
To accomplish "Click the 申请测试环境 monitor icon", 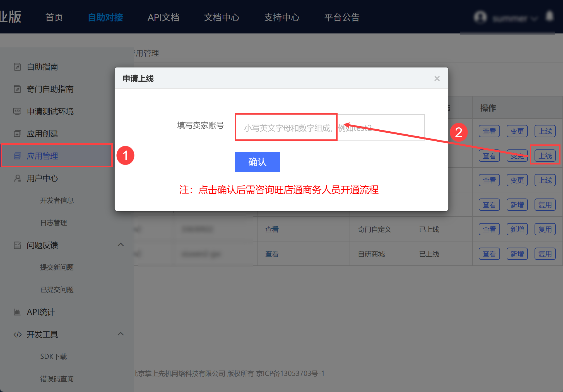I will click(17, 111).
